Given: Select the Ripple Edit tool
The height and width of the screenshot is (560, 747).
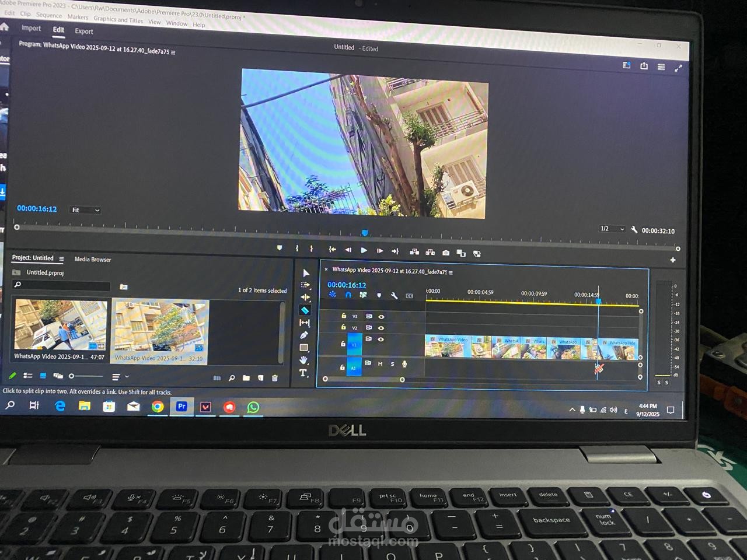Looking at the screenshot, I should [305, 297].
